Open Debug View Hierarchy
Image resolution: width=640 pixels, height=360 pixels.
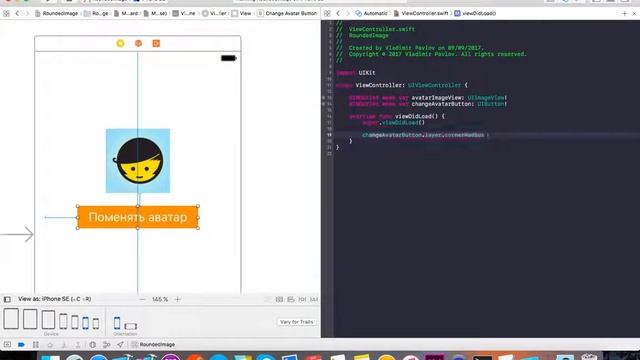click(x=93, y=345)
